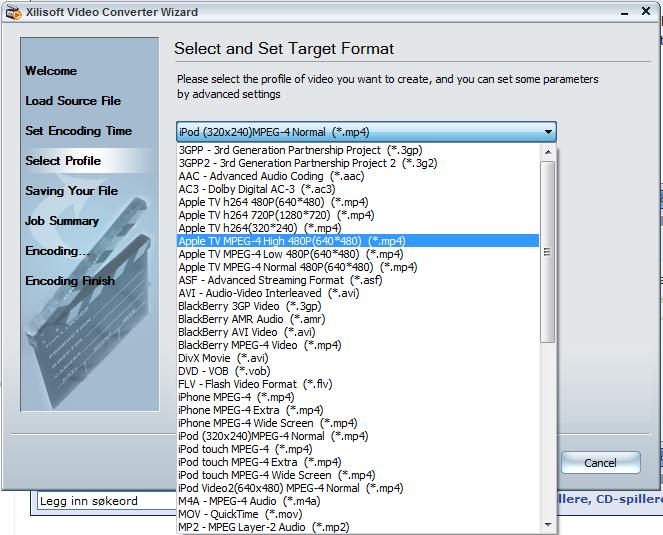
Task: Select 'M4A - MPEG-4 Audio (*.m4a)'
Action: 358,501
